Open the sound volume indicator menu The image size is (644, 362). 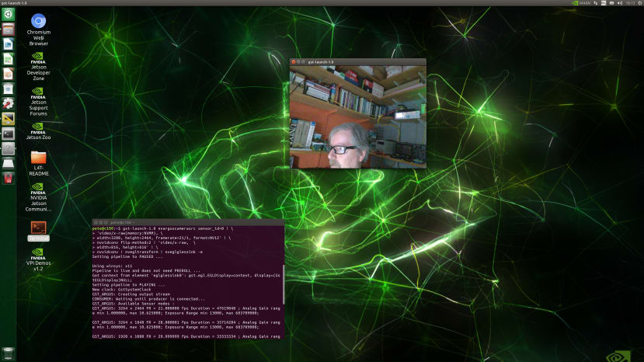click(x=620, y=3)
